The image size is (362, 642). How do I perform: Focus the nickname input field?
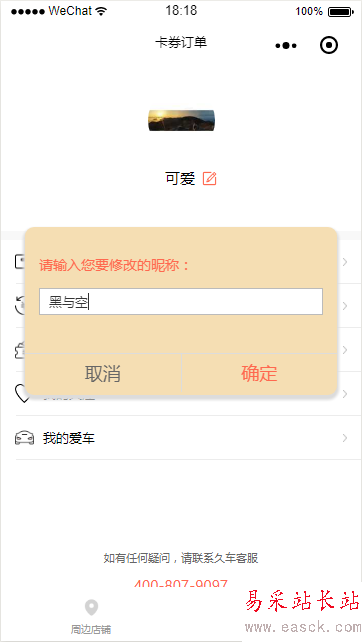pyautogui.click(x=181, y=302)
